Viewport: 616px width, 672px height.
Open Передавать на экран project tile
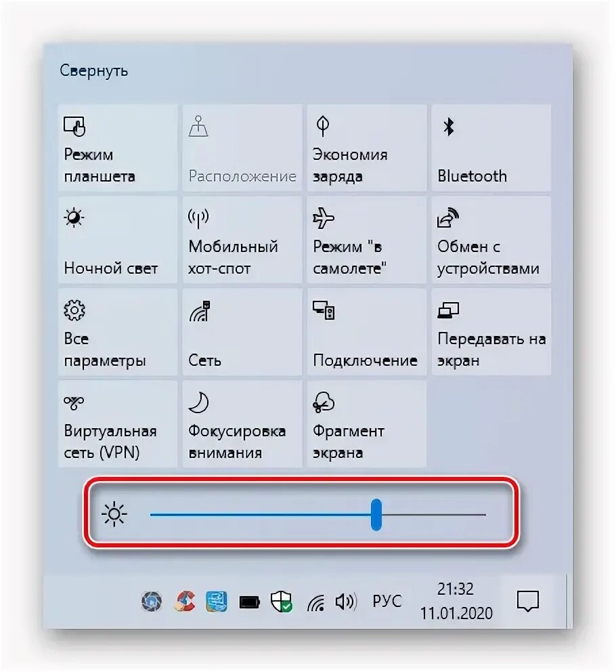[x=491, y=332]
